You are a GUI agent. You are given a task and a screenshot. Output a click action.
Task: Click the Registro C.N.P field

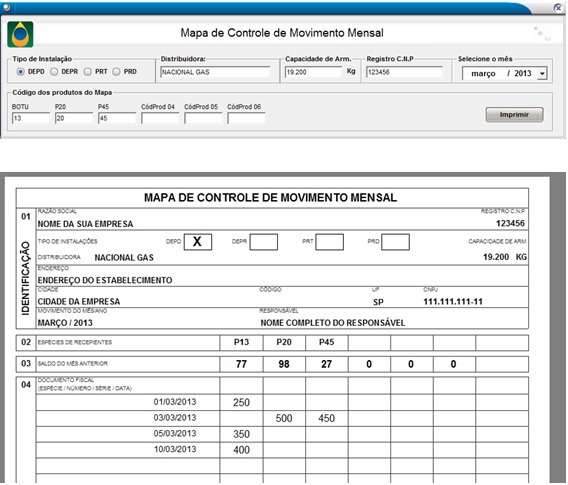point(404,72)
